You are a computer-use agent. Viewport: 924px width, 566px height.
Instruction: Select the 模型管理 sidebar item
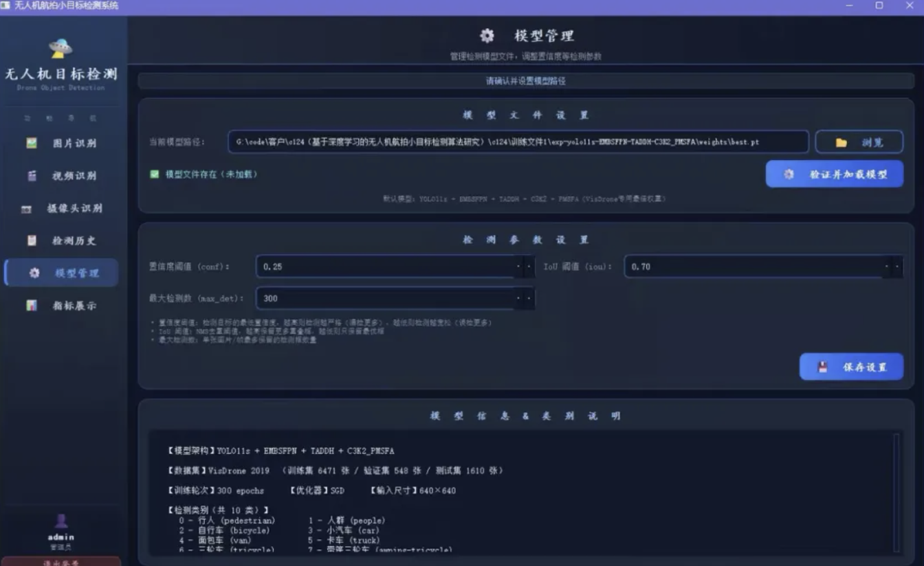61,273
